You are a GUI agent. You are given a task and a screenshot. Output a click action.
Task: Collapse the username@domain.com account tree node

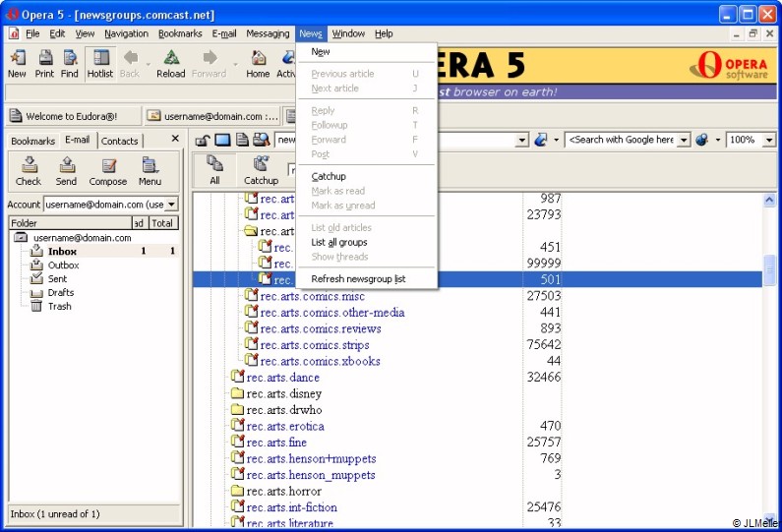(x=21, y=237)
